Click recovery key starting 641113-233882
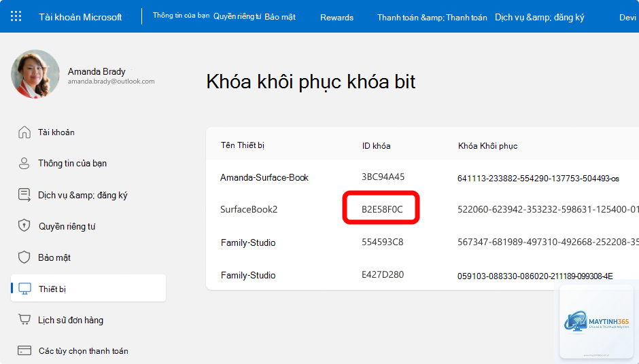 (538, 179)
